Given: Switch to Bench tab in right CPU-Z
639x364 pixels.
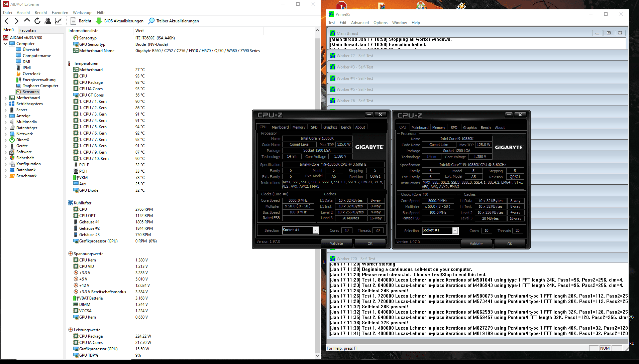Looking at the screenshot, I should tap(486, 128).
